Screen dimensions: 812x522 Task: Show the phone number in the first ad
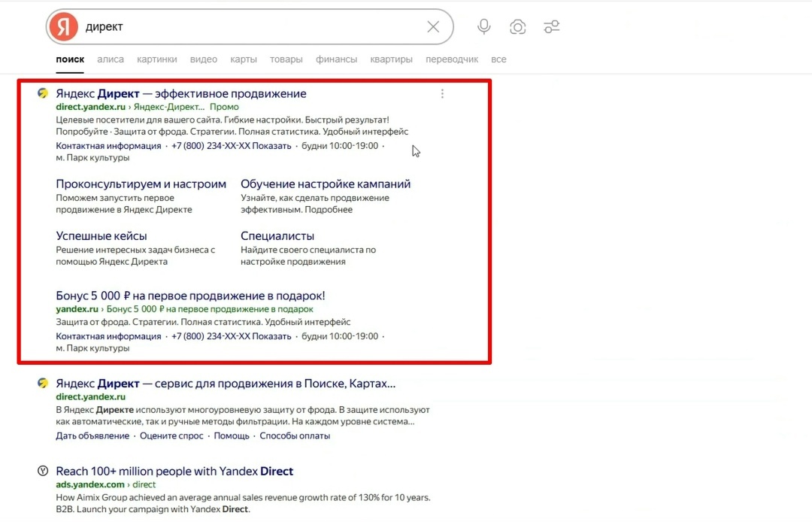coord(231,145)
